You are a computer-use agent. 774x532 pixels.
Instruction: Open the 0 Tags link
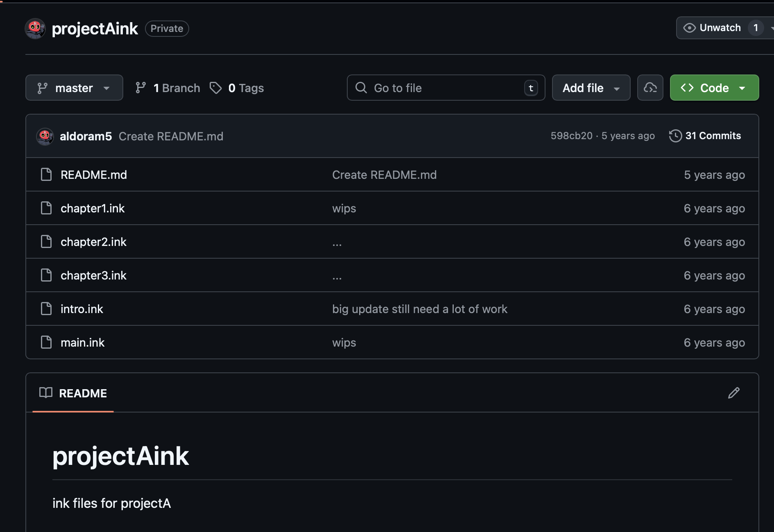(237, 88)
